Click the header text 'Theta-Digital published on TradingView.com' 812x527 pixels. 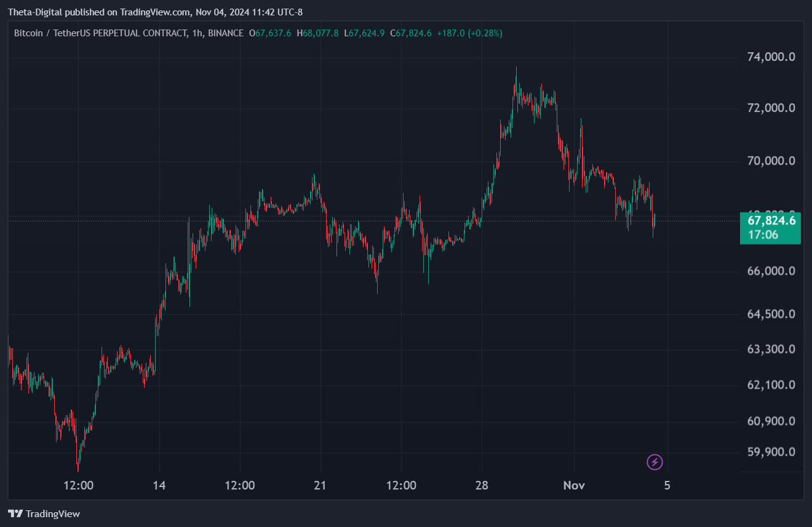pos(98,12)
